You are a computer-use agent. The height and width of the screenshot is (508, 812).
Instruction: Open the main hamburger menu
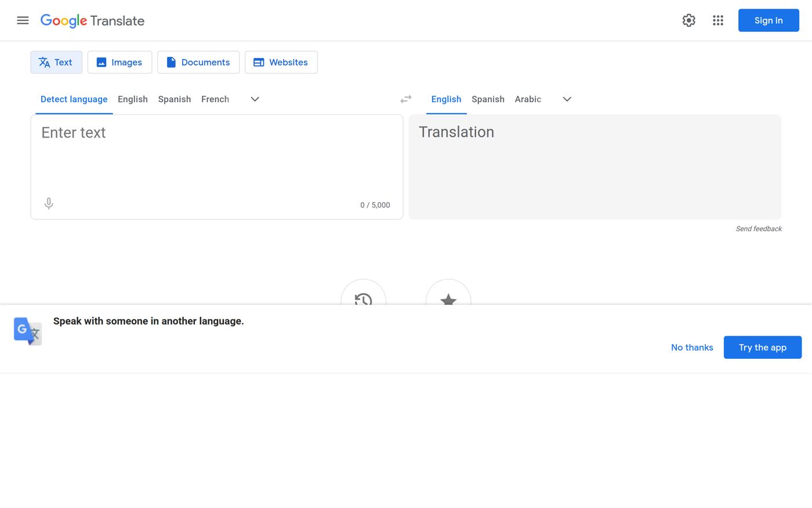23,20
